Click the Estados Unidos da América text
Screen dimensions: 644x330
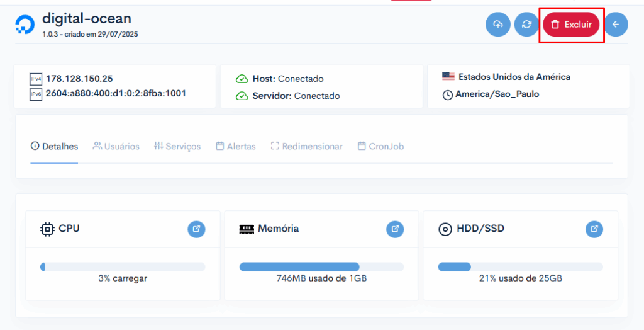pos(514,77)
